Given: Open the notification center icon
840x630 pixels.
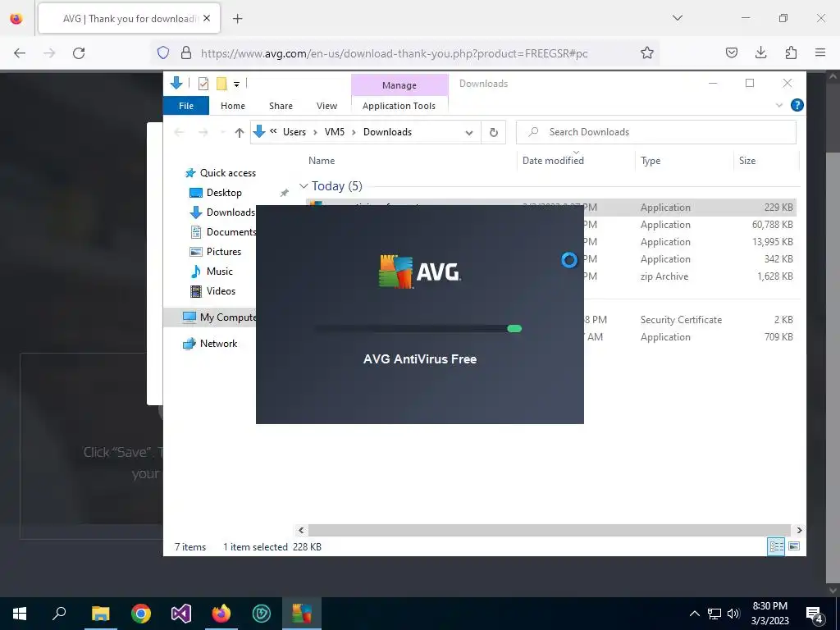Looking at the screenshot, I should click(815, 614).
